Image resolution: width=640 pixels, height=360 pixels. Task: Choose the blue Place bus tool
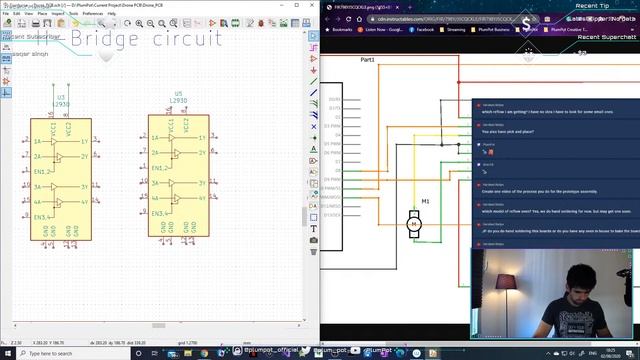[x=313, y=93]
